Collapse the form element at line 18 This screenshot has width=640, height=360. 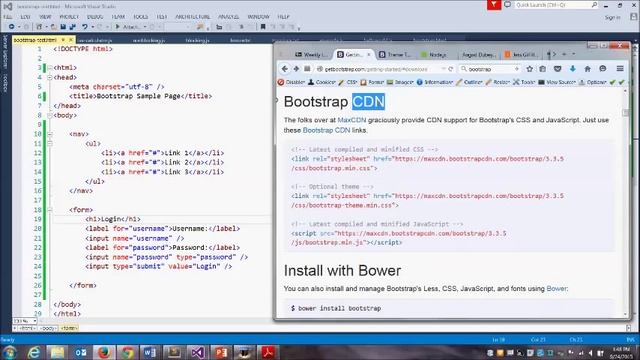tap(50, 210)
